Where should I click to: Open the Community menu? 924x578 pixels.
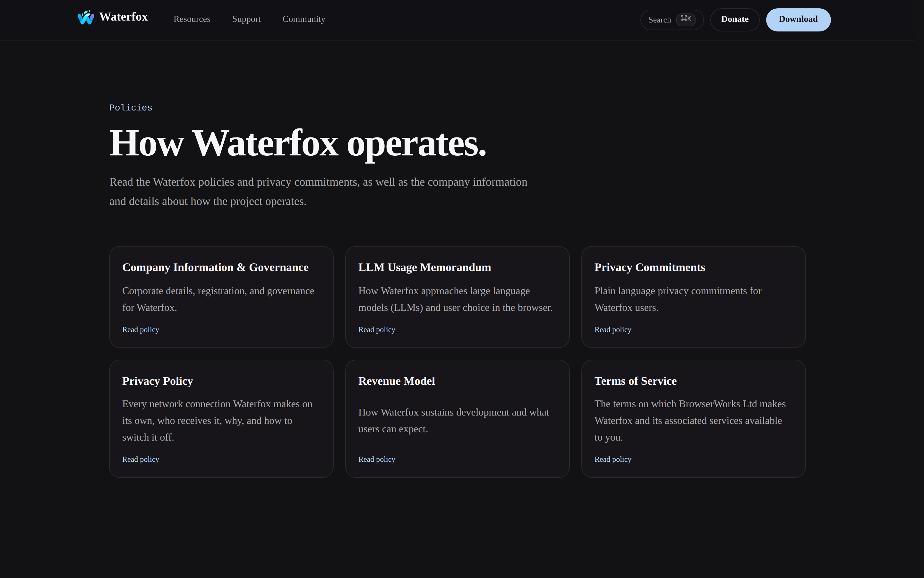[304, 19]
